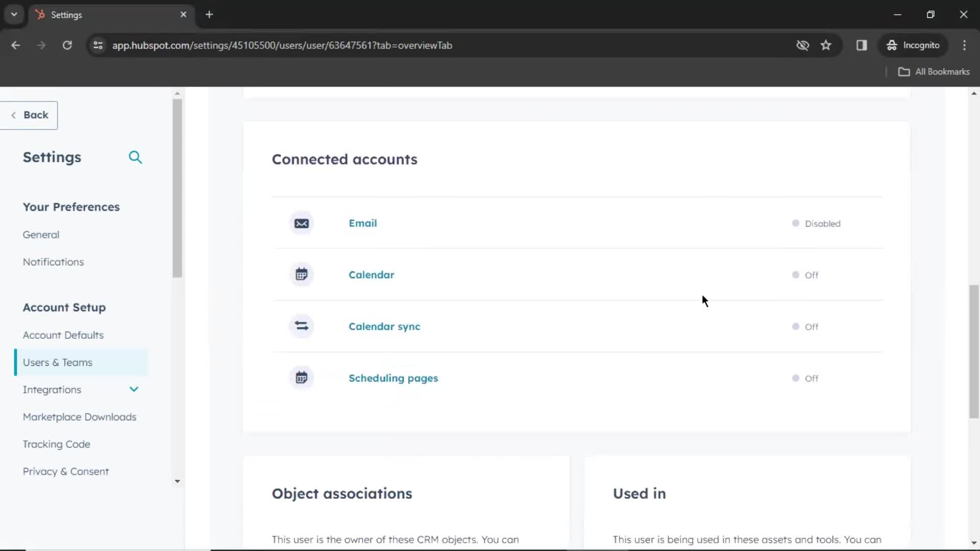Click the Calendar sync link
Image resolution: width=980 pixels, height=551 pixels.
click(384, 327)
